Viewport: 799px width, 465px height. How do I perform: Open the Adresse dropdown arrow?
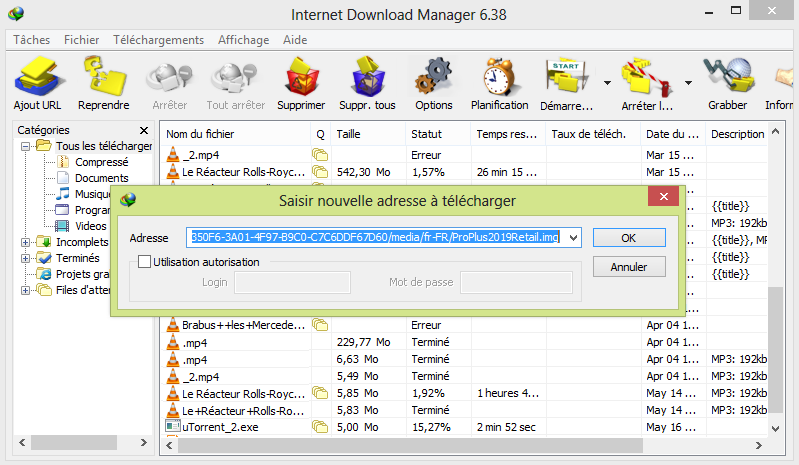(573, 237)
